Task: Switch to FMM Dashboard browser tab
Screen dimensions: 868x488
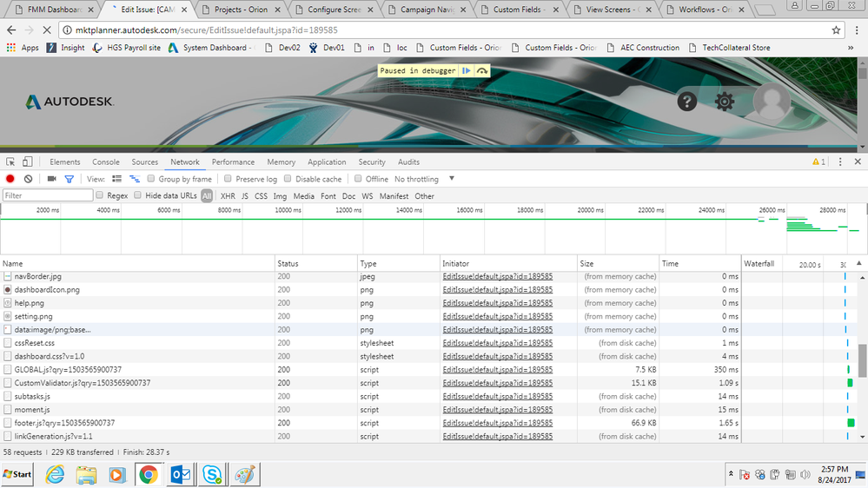Action: click(x=52, y=10)
